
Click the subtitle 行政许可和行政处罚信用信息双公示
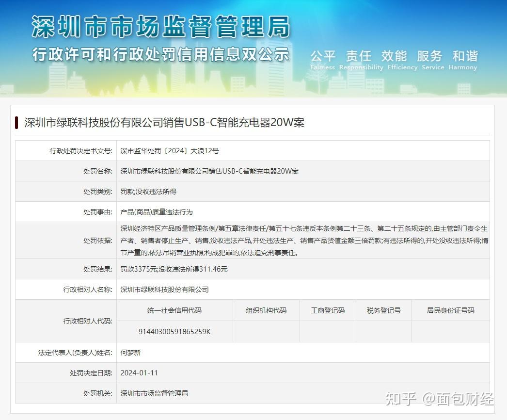(160, 54)
